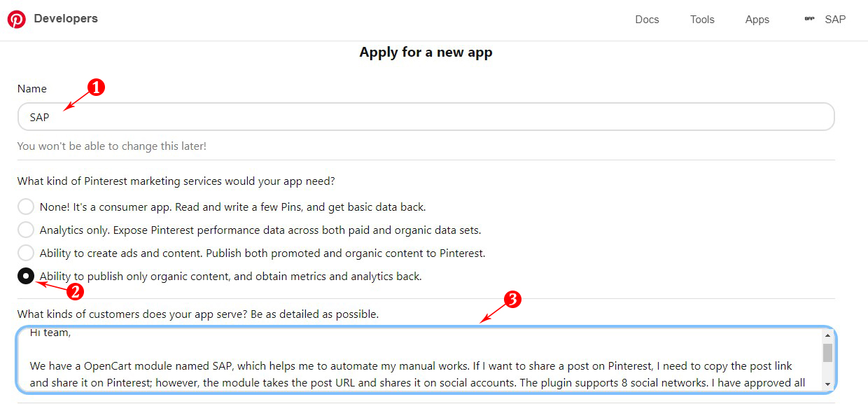Choose the 'Analytics only' radio option
Image resolution: width=868 pixels, height=404 pixels.
[26, 230]
